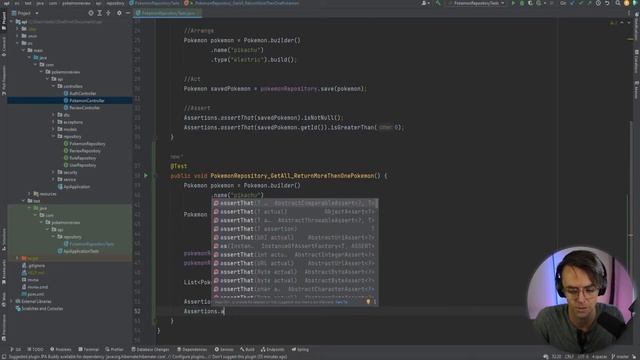Open Dependencies tool window
Viewport: 640px width, 360px height.
[192, 349]
